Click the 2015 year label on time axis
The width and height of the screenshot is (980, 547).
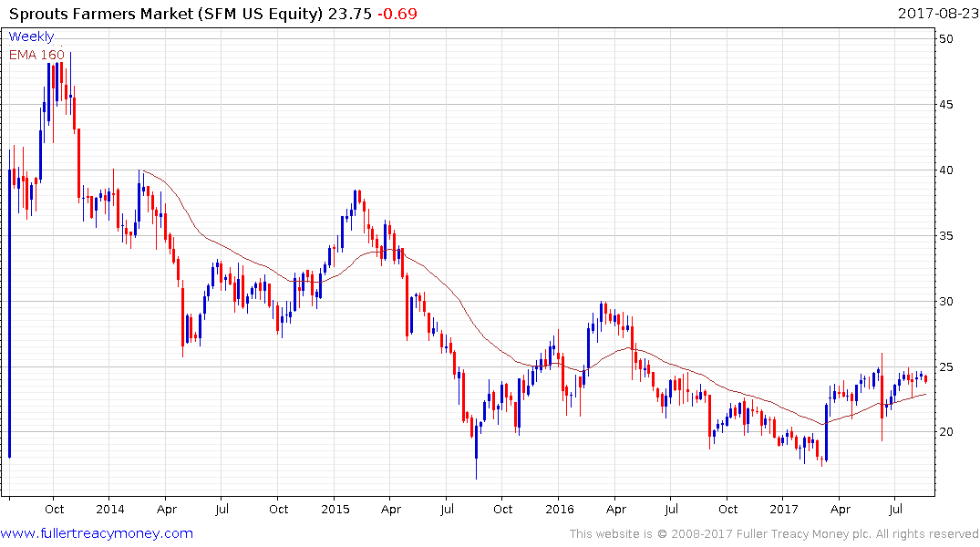(335, 509)
